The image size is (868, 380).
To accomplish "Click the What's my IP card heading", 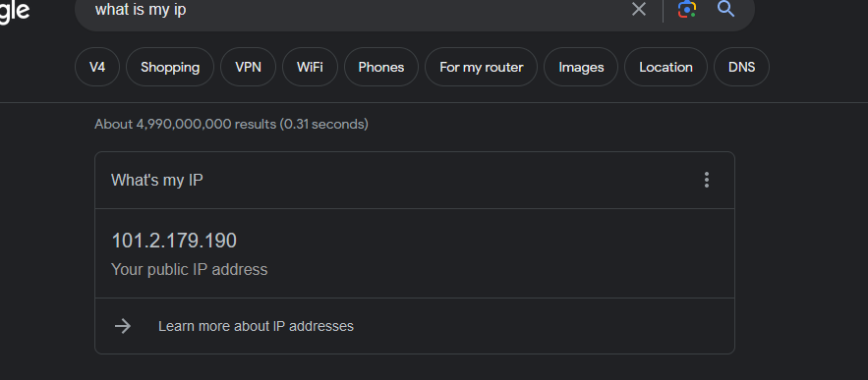I will click(x=157, y=181).
